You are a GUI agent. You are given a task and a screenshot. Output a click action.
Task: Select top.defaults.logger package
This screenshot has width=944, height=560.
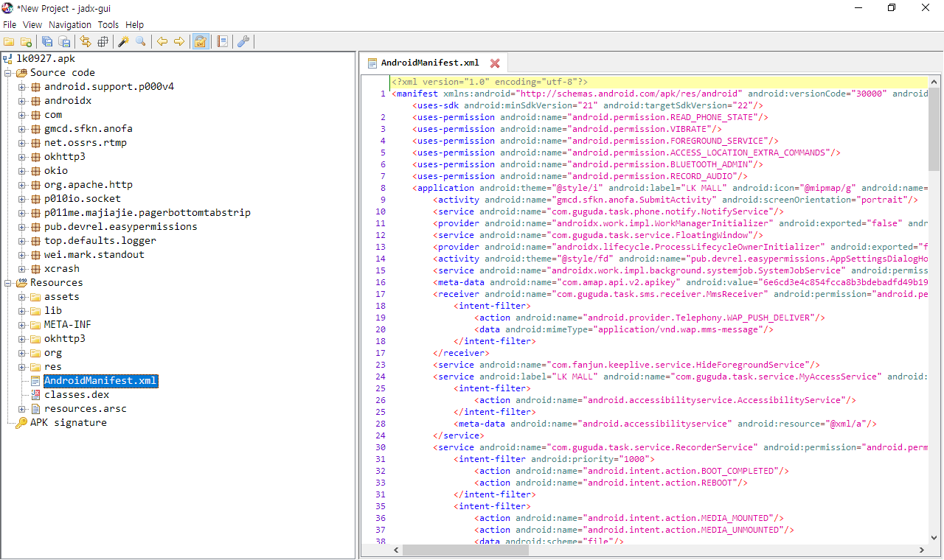[100, 241]
